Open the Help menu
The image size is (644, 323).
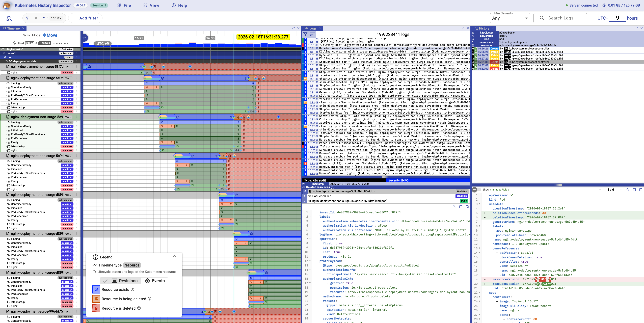(179, 5)
